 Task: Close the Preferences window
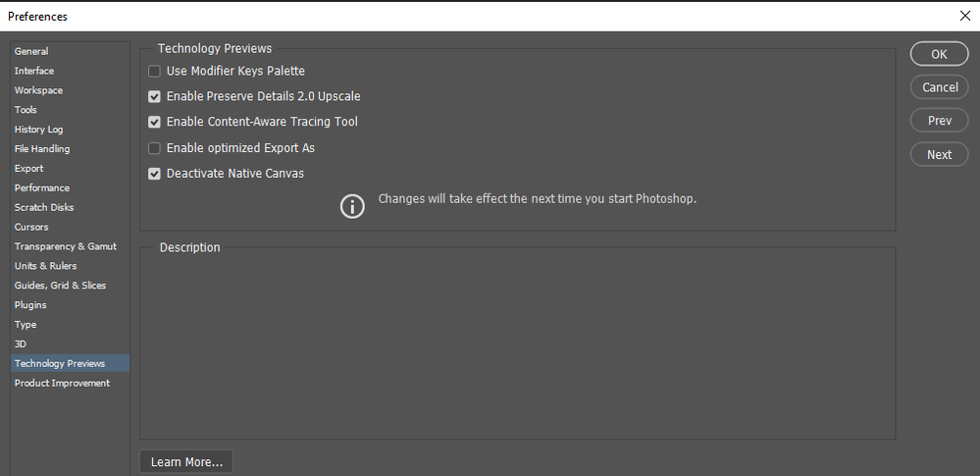click(x=964, y=16)
